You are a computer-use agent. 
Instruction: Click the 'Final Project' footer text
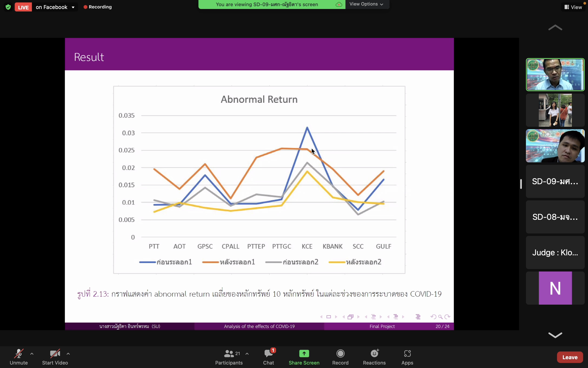coord(382,326)
